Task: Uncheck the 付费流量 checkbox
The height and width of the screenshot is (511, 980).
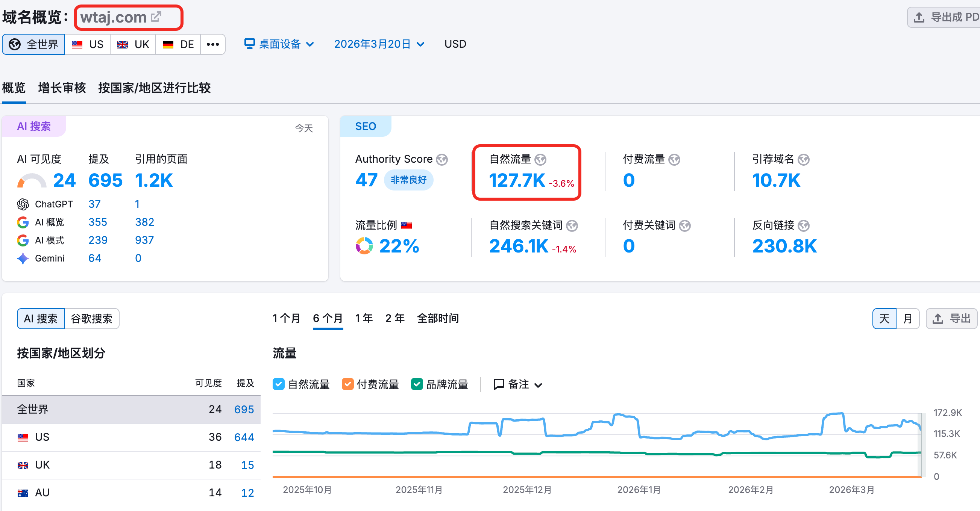Action: (x=347, y=384)
